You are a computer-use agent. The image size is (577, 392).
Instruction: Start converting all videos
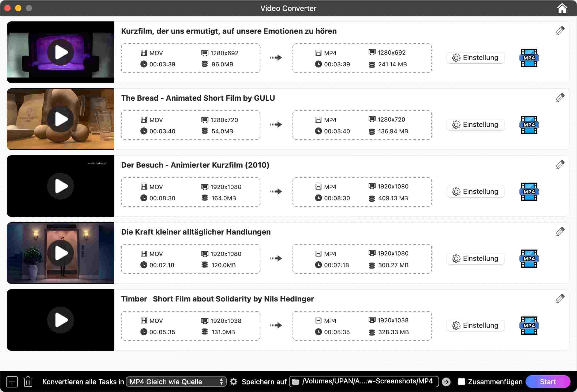pos(548,382)
